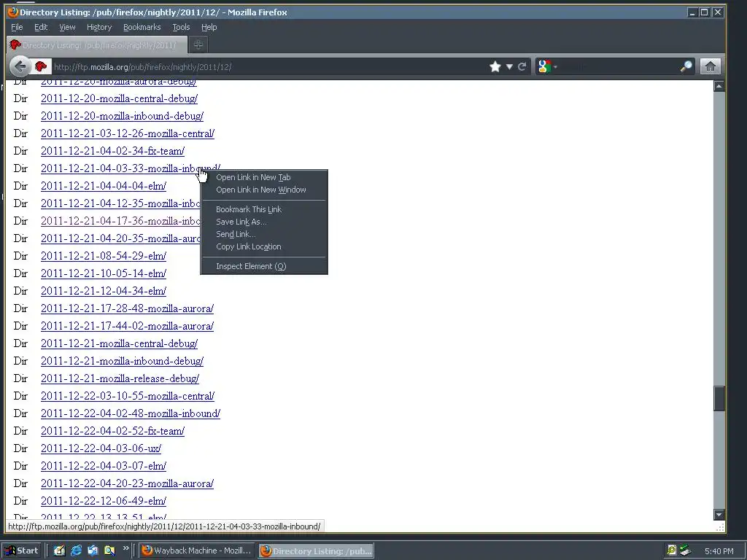747x560 pixels.
Task: Select Copy Link Location
Action: pyautogui.click(x=264, y=246)
